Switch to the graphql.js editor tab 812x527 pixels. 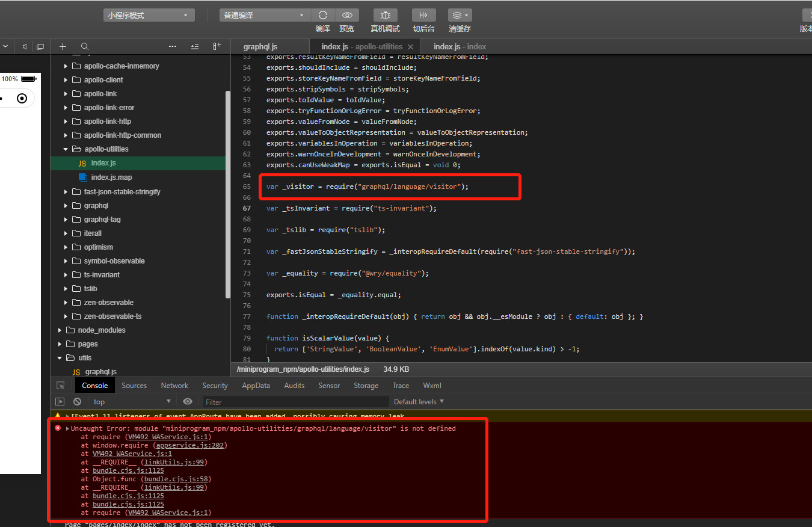pos(260,46)
